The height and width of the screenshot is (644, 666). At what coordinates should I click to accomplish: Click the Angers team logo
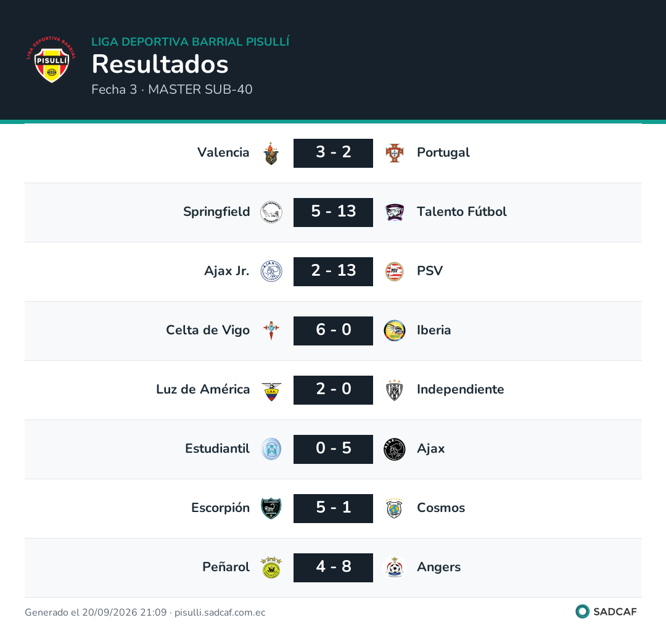[395, 567]
